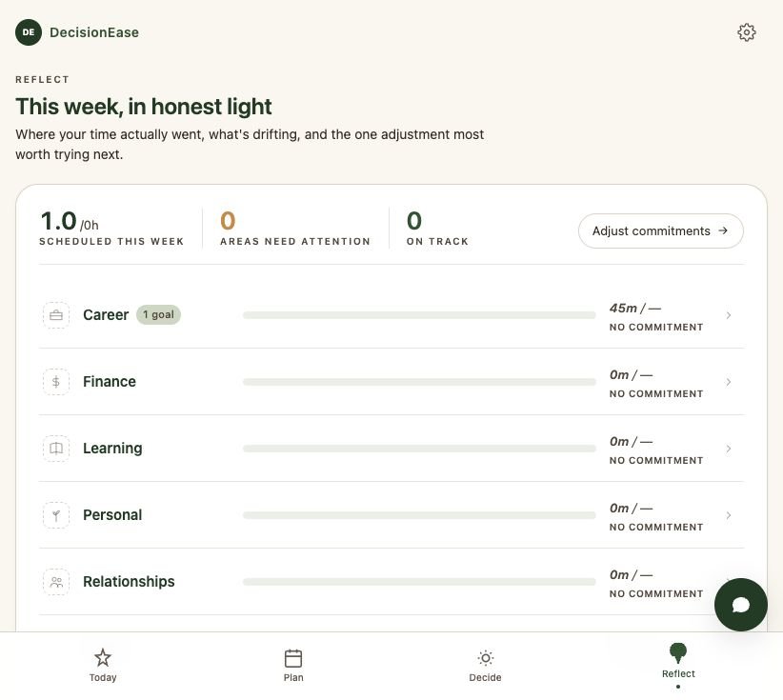Click the Learning progress bar
Image resolution: width=783 pixels, height=700 pixels.
pos(419,449)
